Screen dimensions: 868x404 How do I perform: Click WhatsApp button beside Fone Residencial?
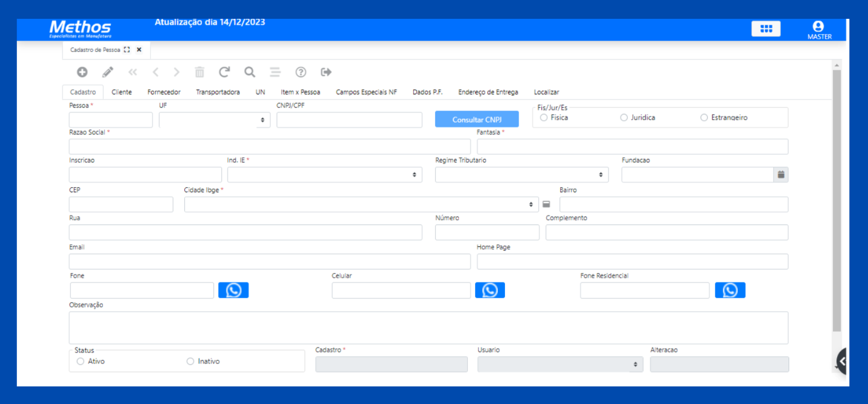point(730,290)
